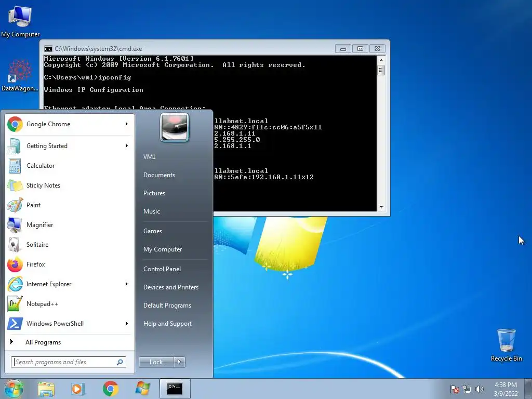Close the cmd.exe window
The width and height of the screenshot is (532, 399).
[377, 49]
